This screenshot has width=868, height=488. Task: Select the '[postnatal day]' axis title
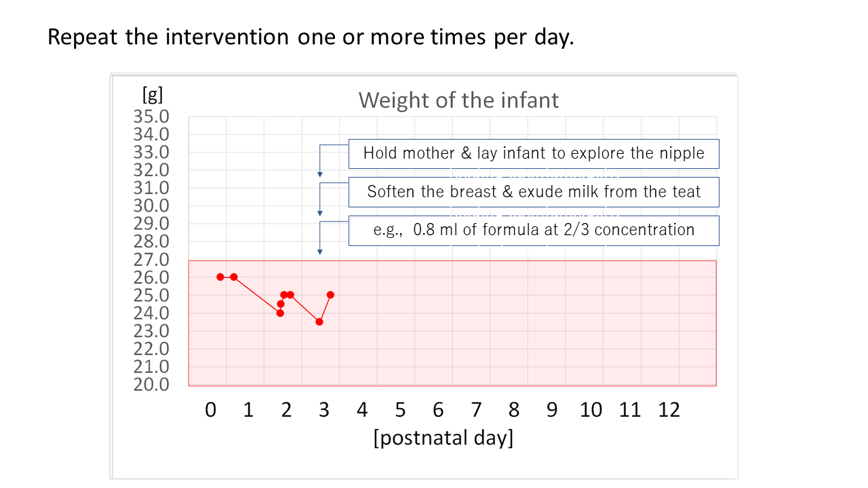click(x=443, y=437)
